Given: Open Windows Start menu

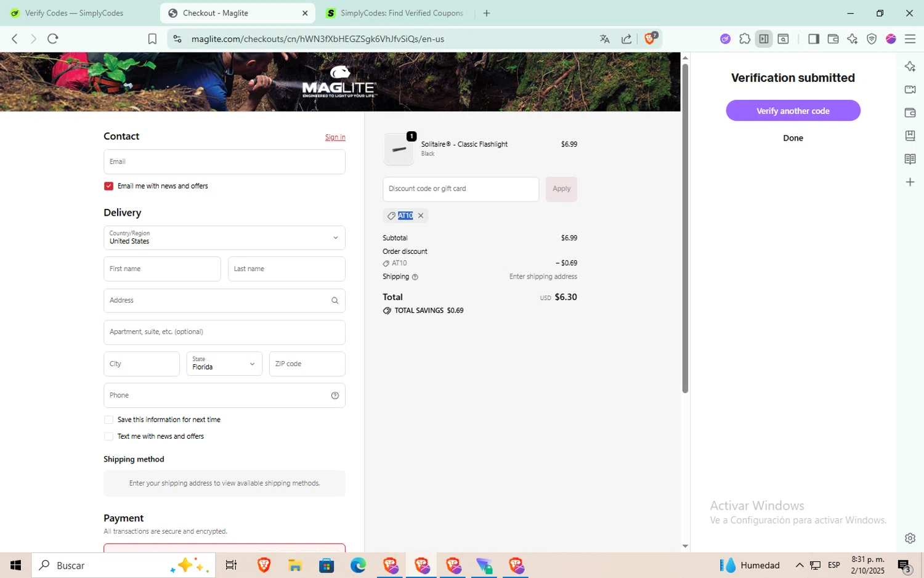Looking at the screenshot, I should [16, 565].
